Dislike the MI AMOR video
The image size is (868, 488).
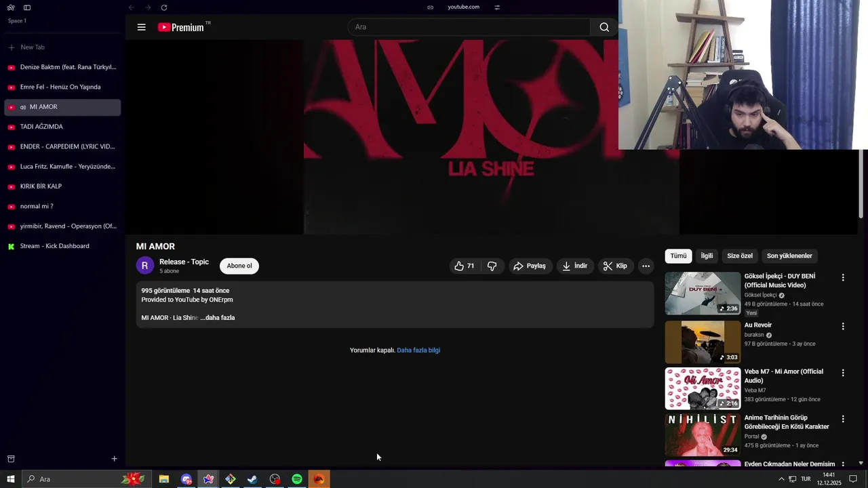[x=492, y=266]
